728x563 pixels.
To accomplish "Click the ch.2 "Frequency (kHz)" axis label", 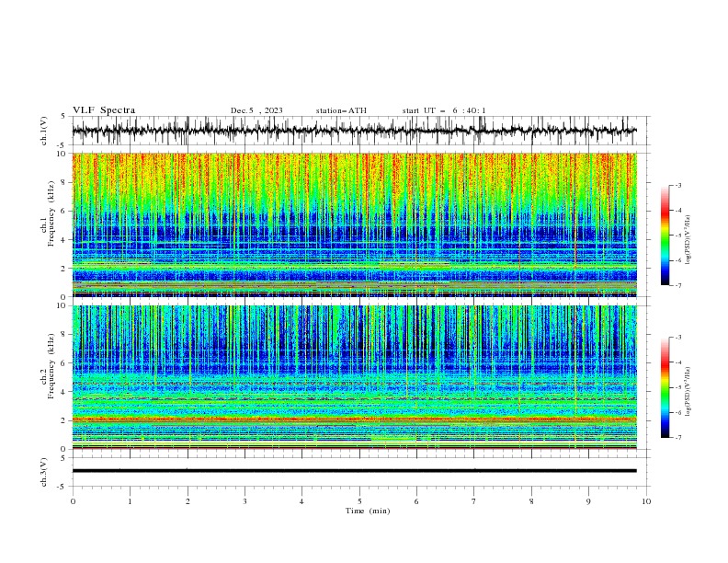I will pyautogui.click(x=51, y=366).
